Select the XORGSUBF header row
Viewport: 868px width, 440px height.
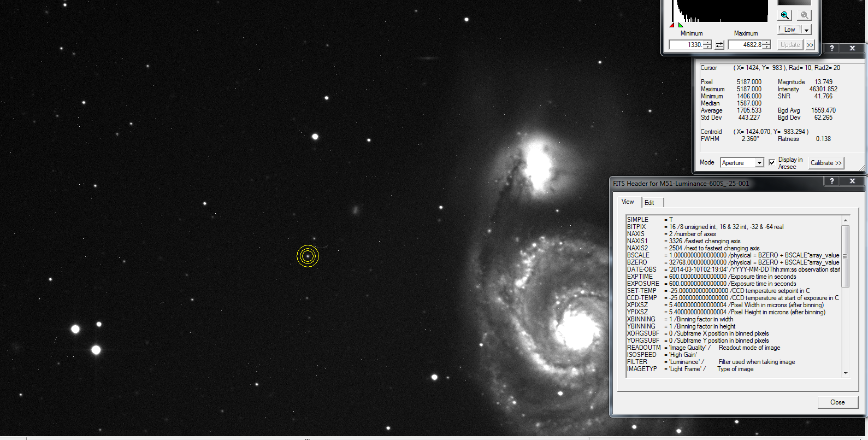click(733, 333)
